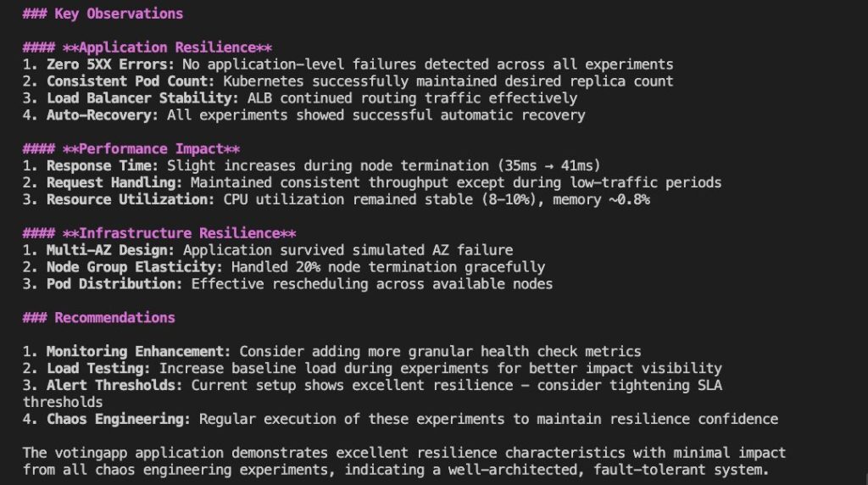The height and width of the screenshot is (485, 868).
Task: Click the "Chaos Engineering" bold label
Action: pos(119,419)
